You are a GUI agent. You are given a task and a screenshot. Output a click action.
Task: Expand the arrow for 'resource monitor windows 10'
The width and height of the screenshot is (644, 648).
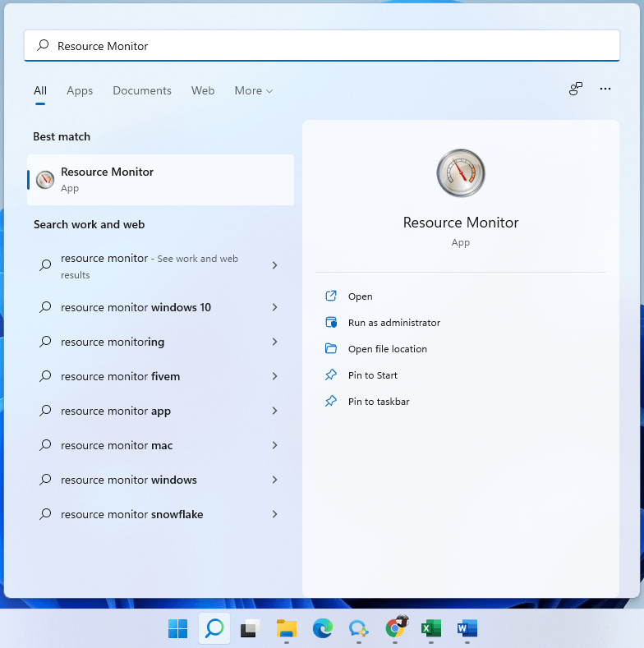(x=274, y=307)
